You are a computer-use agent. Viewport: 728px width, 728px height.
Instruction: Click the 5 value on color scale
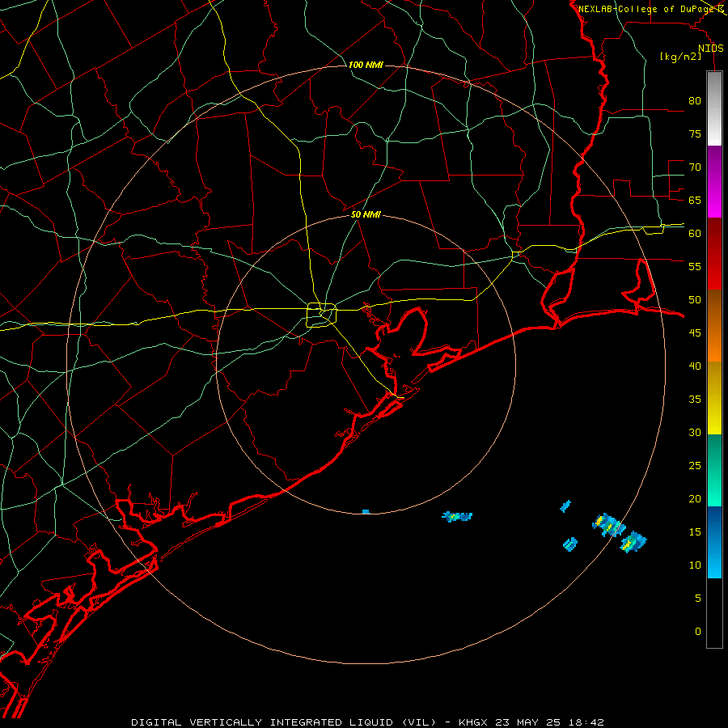698,598
